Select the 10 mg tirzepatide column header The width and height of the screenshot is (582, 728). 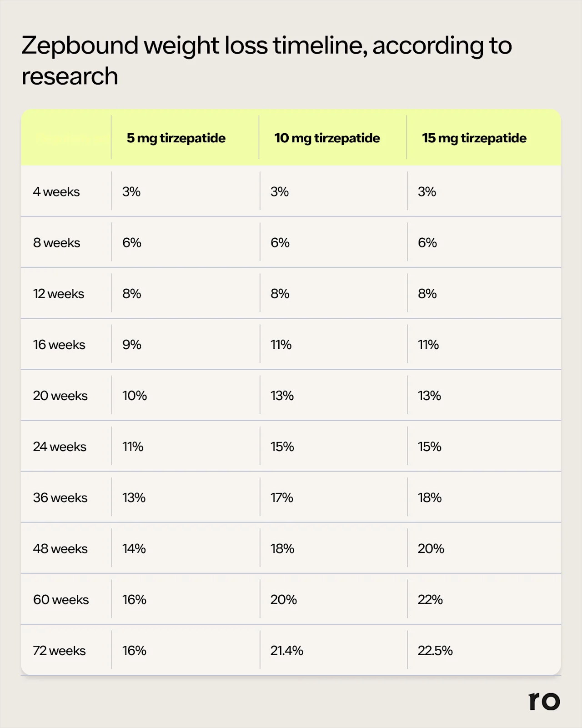coord(327,138)
